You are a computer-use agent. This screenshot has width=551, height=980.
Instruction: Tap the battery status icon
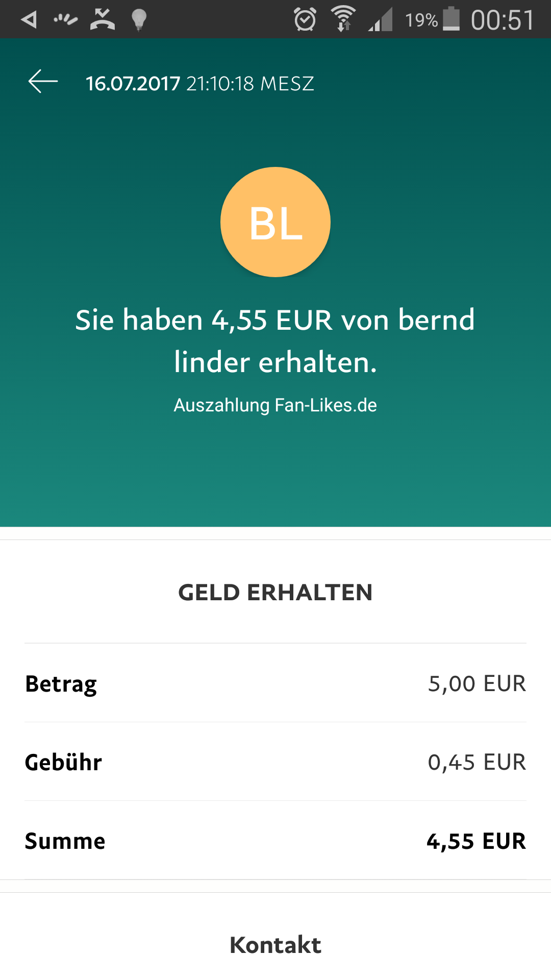click(451, 19)
